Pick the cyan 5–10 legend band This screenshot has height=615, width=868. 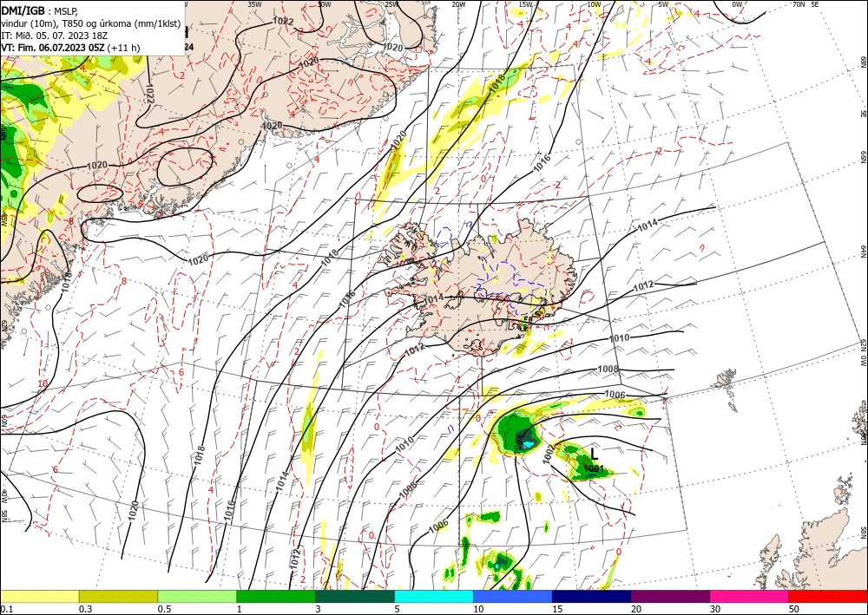[434, 596]
